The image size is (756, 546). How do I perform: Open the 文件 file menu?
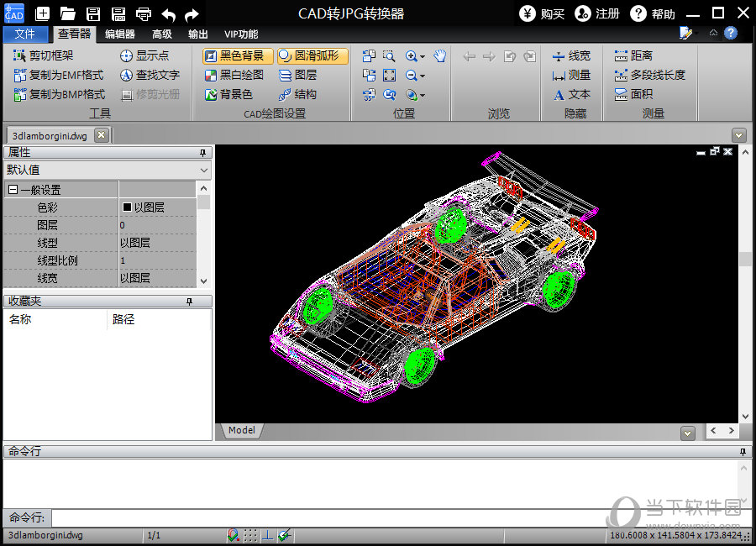25,34
